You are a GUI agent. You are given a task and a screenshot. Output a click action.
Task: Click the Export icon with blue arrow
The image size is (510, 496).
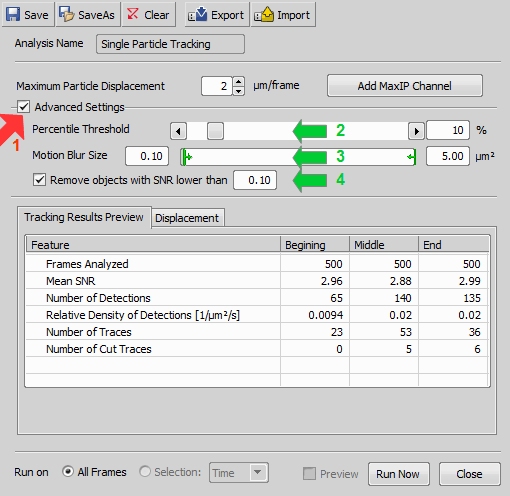coord(197,15)
